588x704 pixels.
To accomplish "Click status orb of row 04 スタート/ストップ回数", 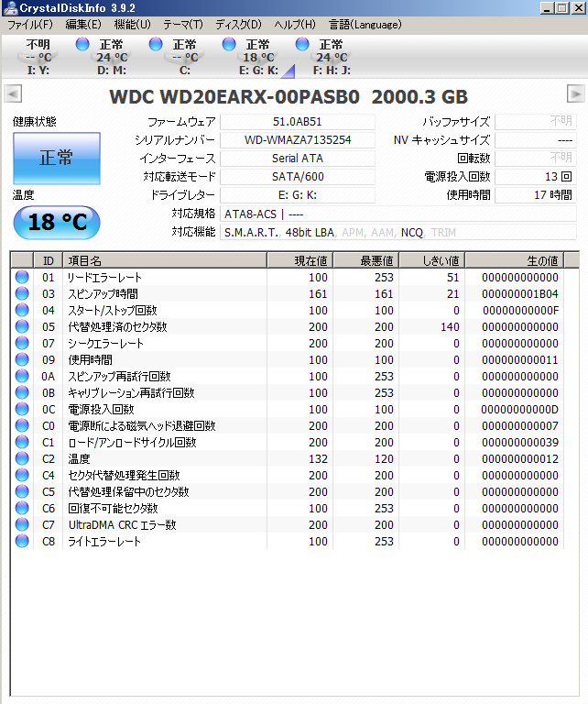I will 22,310.
